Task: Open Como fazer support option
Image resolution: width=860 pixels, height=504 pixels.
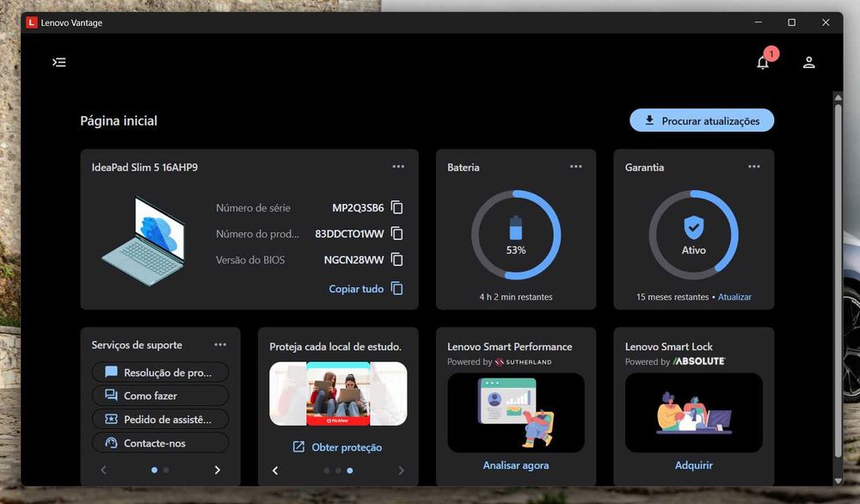Action: point(160,396)
